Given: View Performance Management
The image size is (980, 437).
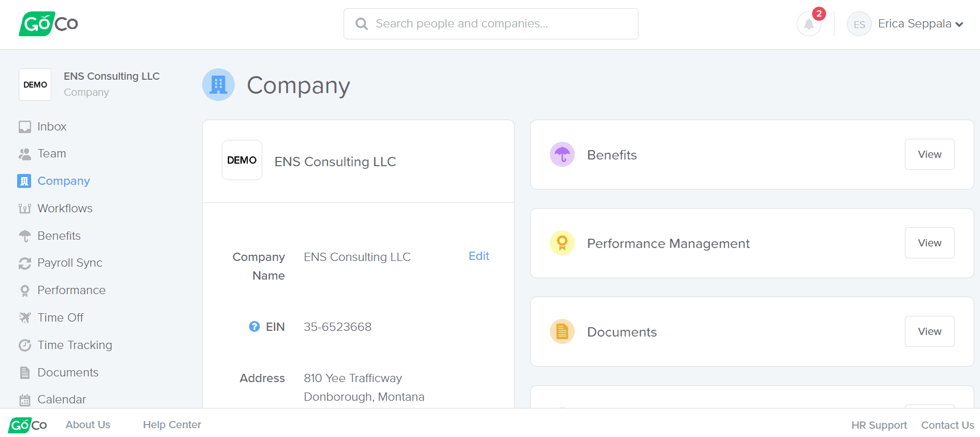Looking at the screenshot, I should [x=929, y=243].
